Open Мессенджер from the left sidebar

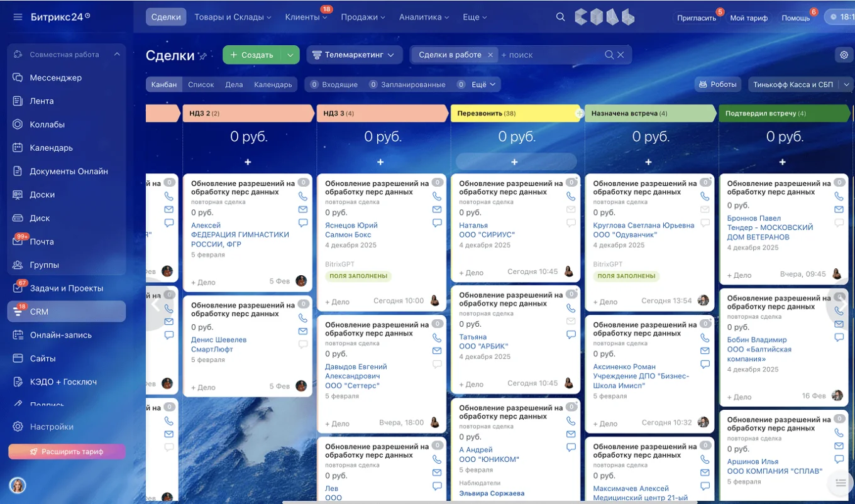55,78
